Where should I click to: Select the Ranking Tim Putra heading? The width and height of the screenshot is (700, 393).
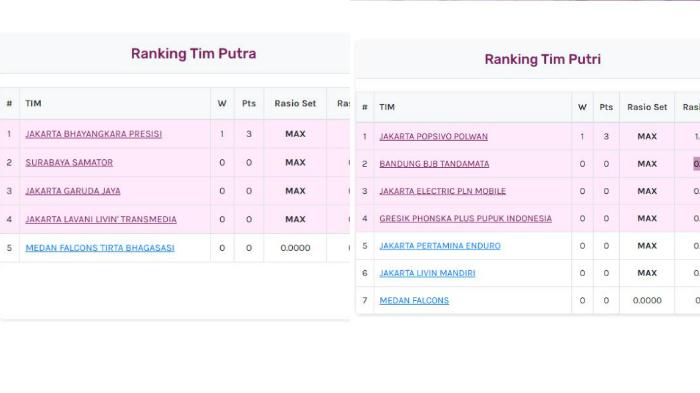tap(193, 54)
